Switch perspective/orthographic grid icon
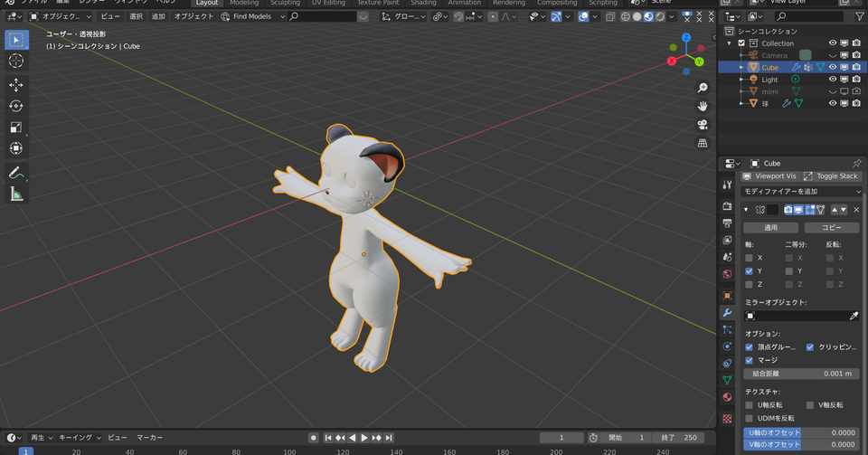The image size is (868, 455). [703, 143]
